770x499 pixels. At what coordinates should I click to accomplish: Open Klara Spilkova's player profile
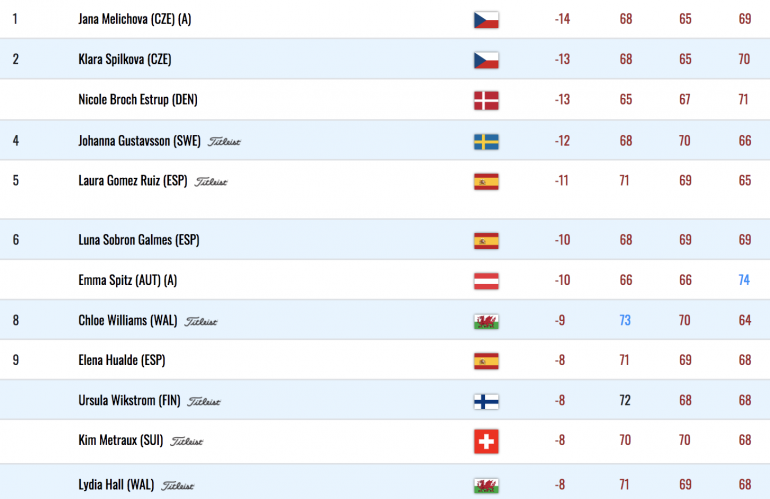pyautogui.click(x=125, y=59)
